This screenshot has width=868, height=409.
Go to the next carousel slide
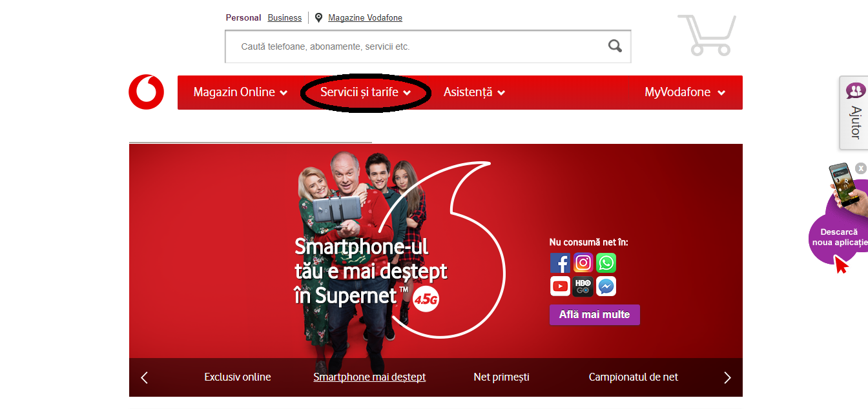[727, 377]
